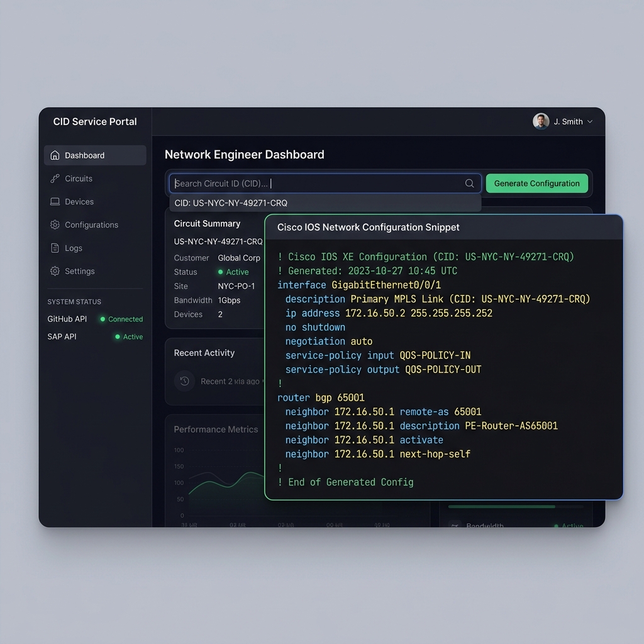This screenshot has width=644, height=644.
Task: Click the Generate Configuration button
Action: [537, 183]
